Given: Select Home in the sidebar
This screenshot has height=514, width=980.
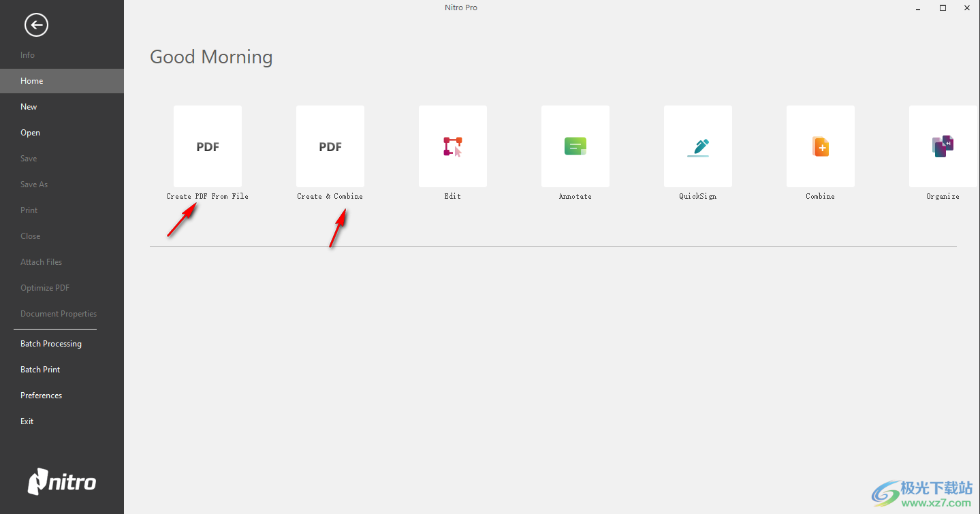Looking at the screenshot, I should pos(62,81).
